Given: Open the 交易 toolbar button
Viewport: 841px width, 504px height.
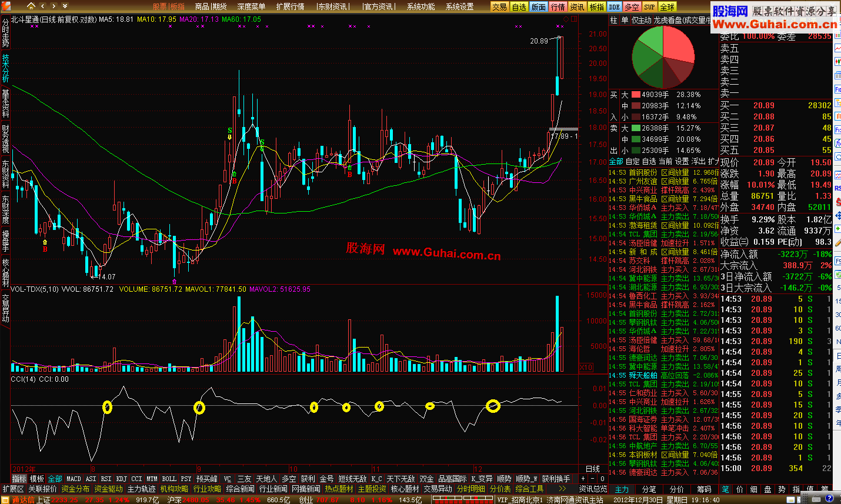Looking at the screenshot, I should pos(499,6).
